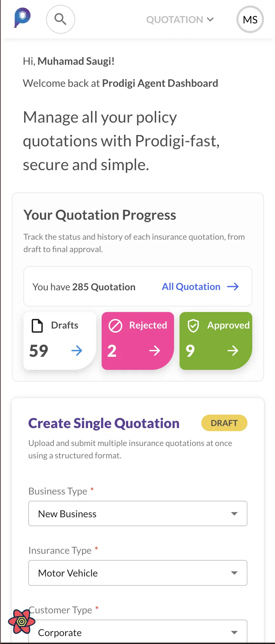Expand the Customer Type dropdown
Image resolution: width=275 pixels, height=644 pixels.
(138, 632)
